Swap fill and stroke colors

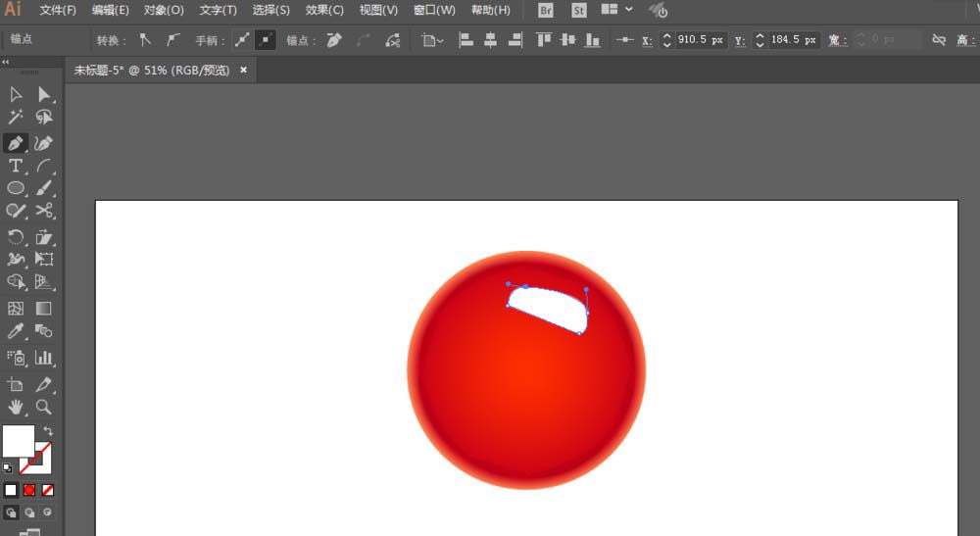tap(47, 431)
